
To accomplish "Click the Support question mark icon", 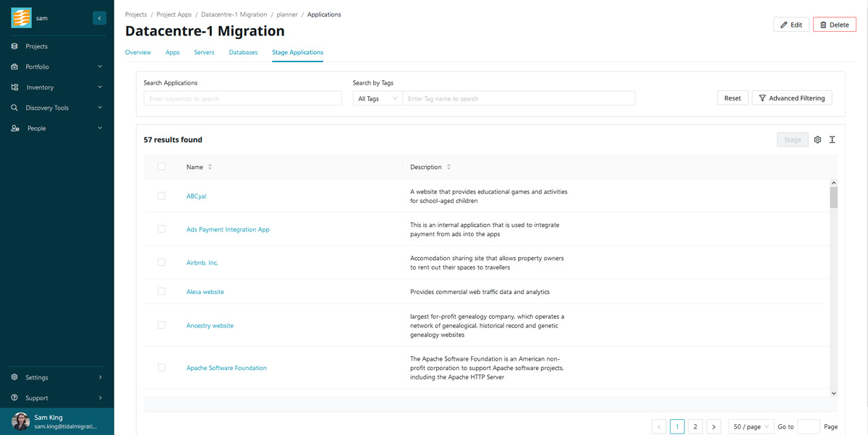I will point(14,397).
